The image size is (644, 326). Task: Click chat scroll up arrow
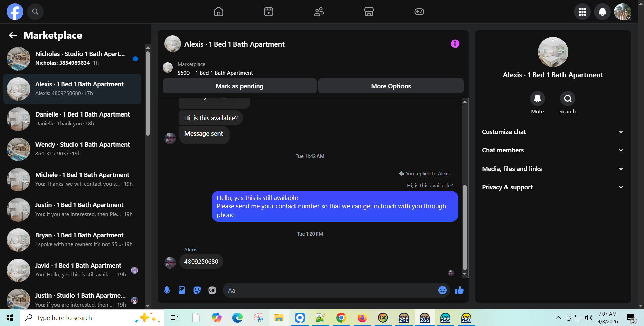click(x=465, y=102)
